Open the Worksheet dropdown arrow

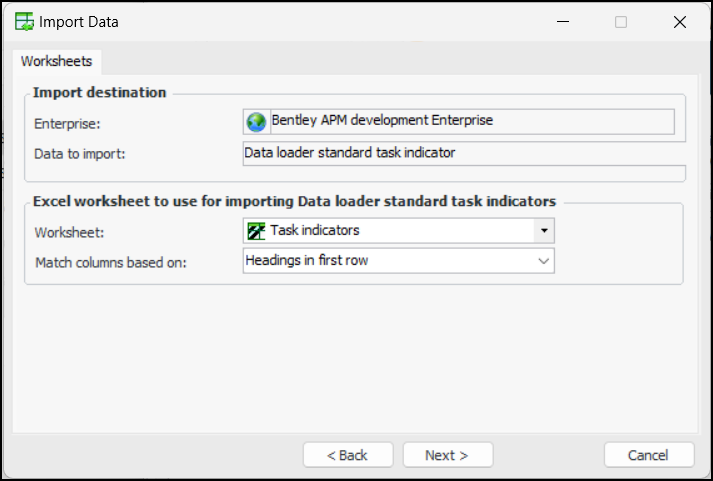click(x=543, y=231)
